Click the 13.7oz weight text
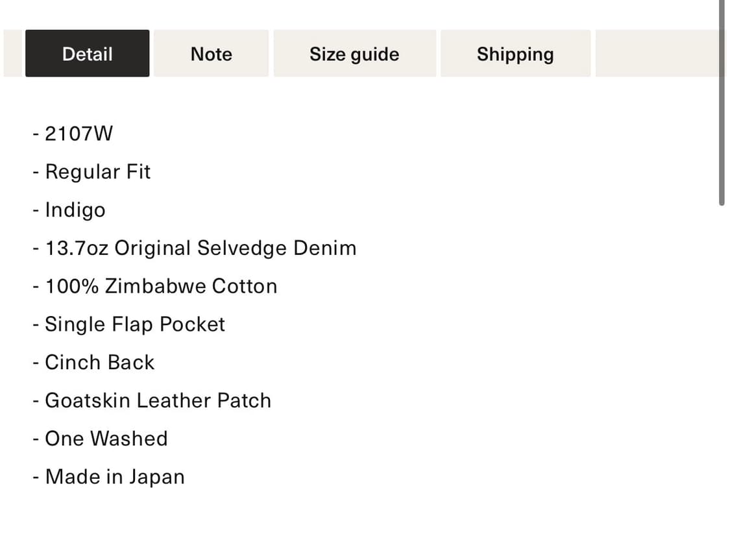Image resolution: width=730 pixels, height=560 pixels. pos(77,249)
